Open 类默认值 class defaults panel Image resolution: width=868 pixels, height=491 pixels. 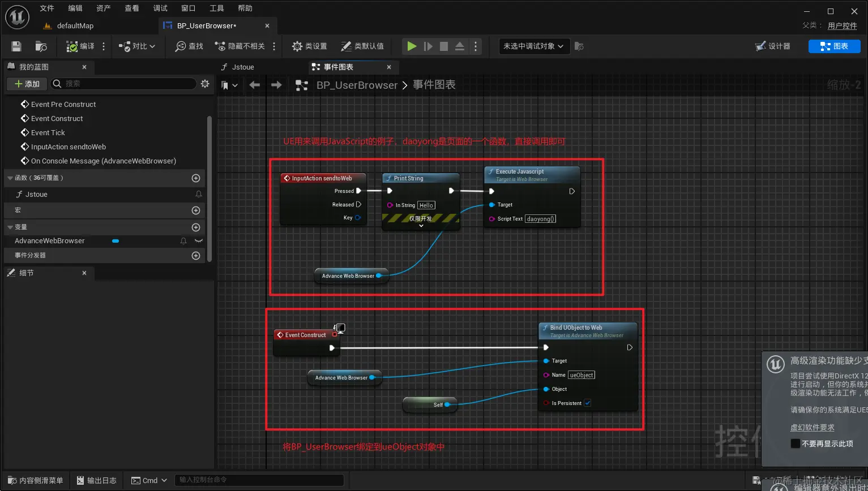(362, 46)
